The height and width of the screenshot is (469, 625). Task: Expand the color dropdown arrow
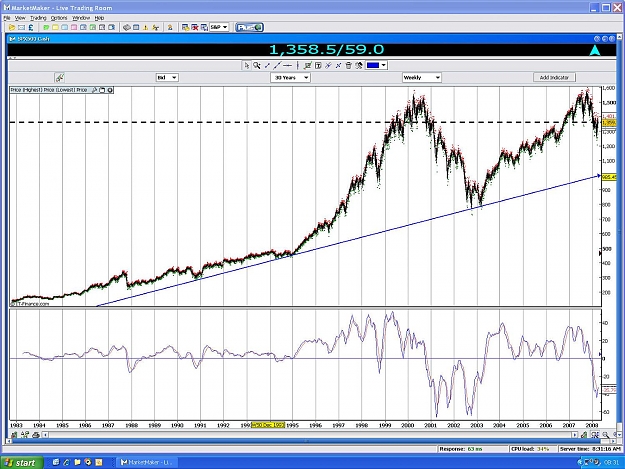tap(383, 65)
